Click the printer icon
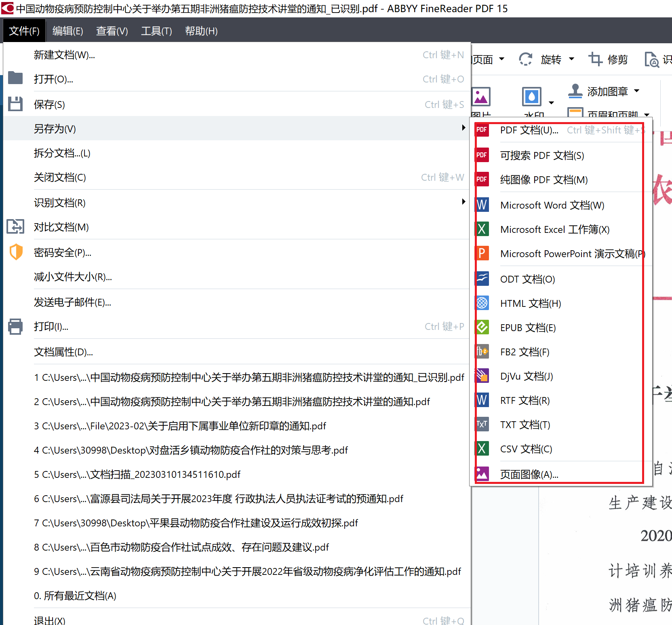The width and height of the screenshot is (672, 625). click(15, 326)
